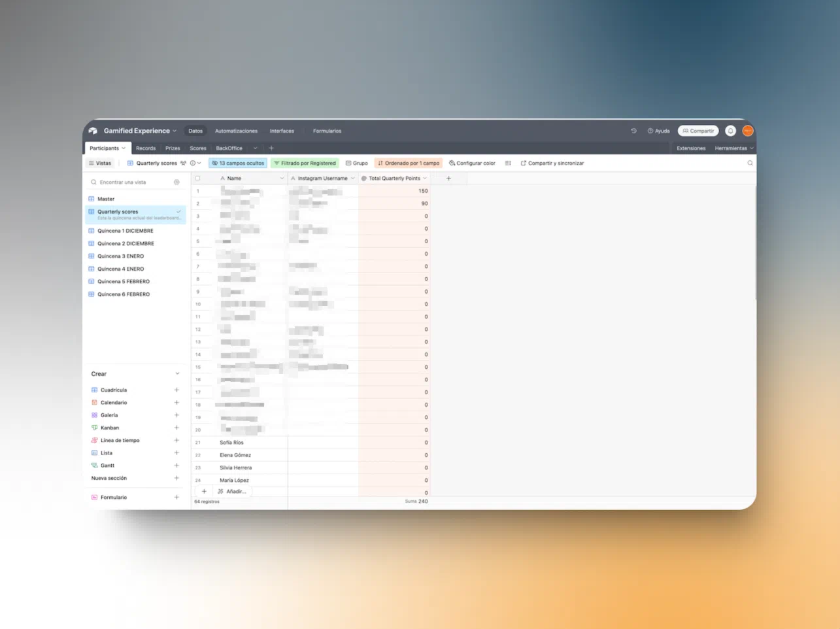The image size is (840, 629).
Task: Click the base history icon
Action: click(633, 131)
